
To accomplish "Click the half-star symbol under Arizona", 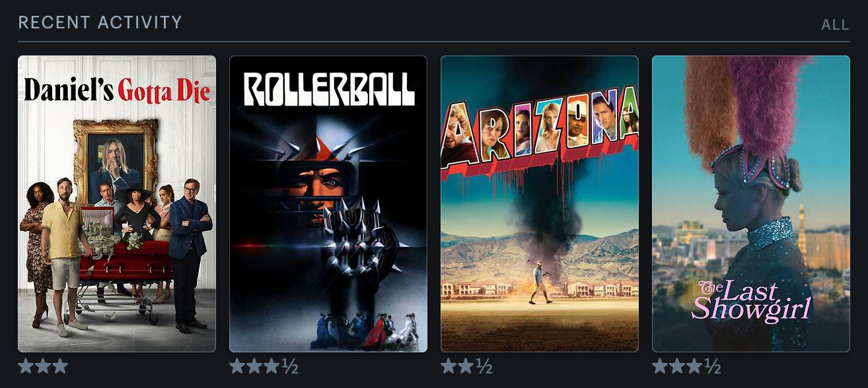I will 484,366.
